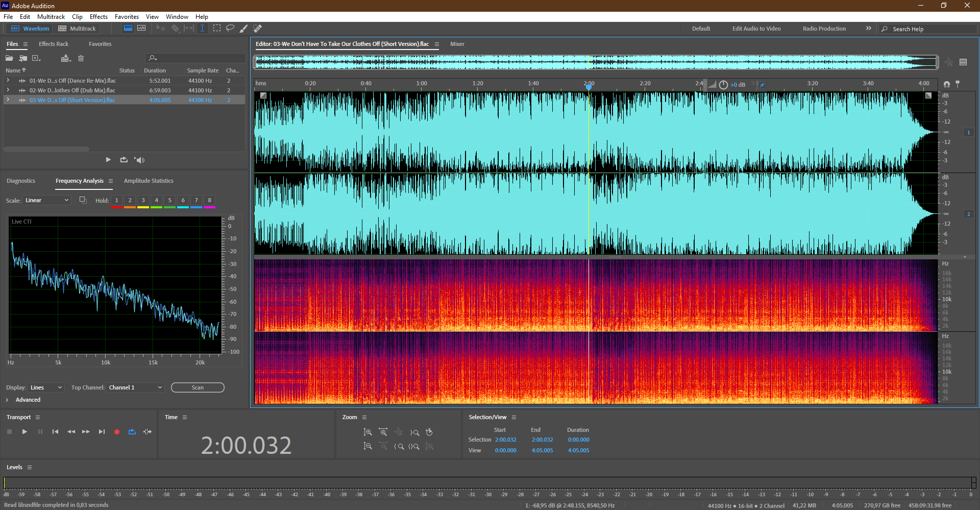Select the Lasso Selection tool

click(230, 29)
